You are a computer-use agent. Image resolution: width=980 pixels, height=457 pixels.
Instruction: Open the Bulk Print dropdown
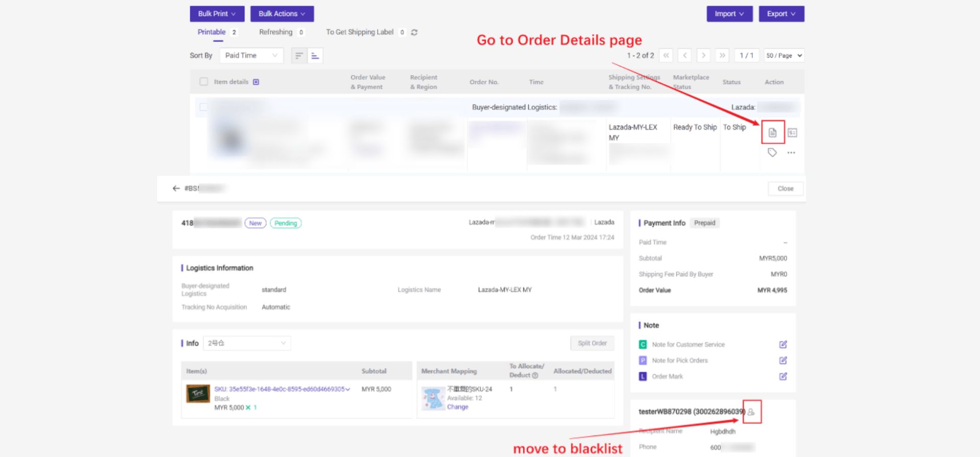coord(217,14)
